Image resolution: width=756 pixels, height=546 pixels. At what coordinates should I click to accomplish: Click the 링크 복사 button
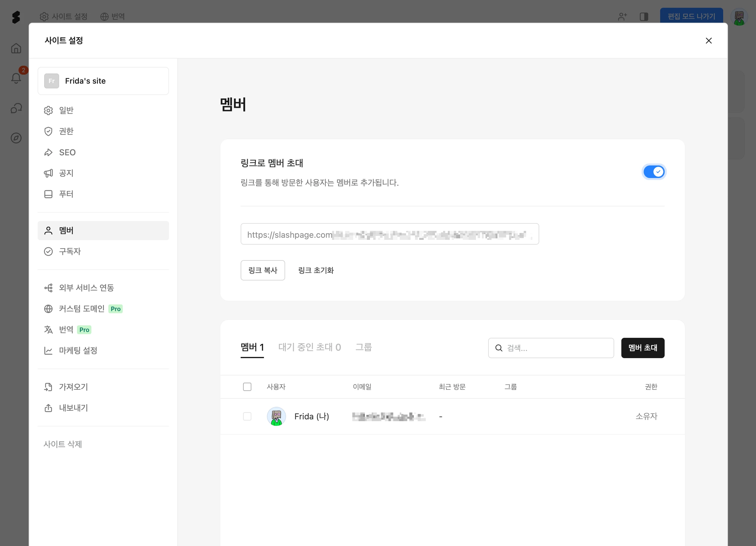[x=262, y=270]
